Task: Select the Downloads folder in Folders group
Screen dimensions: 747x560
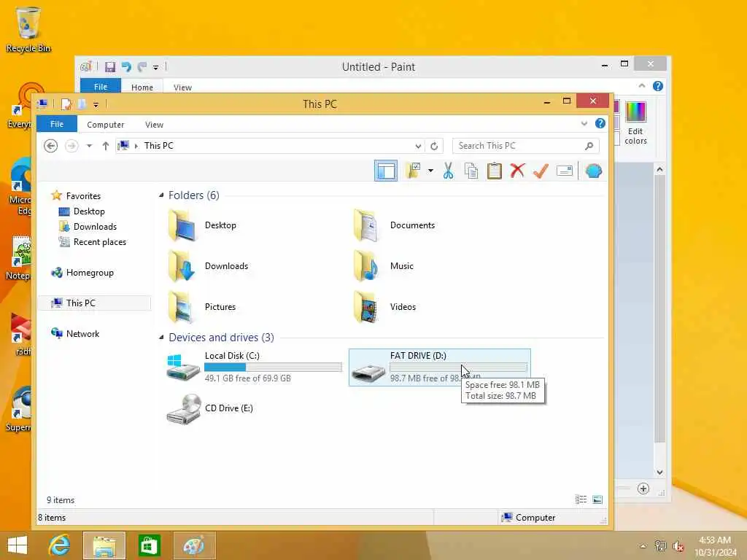Action: [x=208, y=266]
